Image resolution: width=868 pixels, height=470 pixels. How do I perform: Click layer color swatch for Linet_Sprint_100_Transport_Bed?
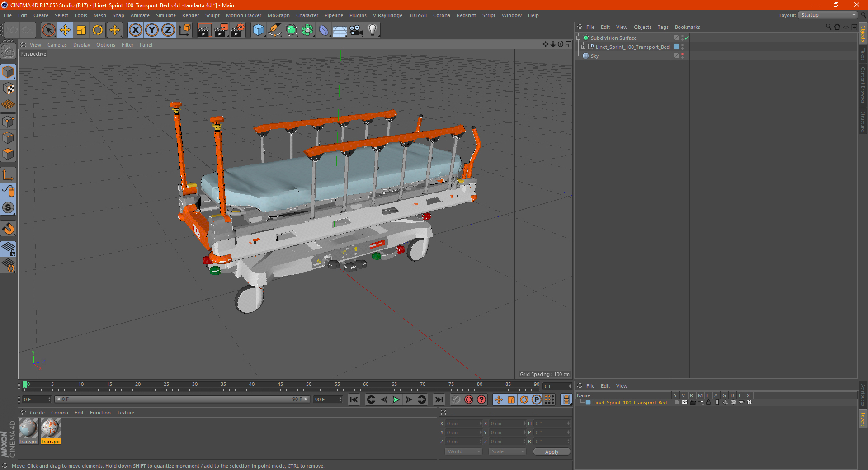588,403
